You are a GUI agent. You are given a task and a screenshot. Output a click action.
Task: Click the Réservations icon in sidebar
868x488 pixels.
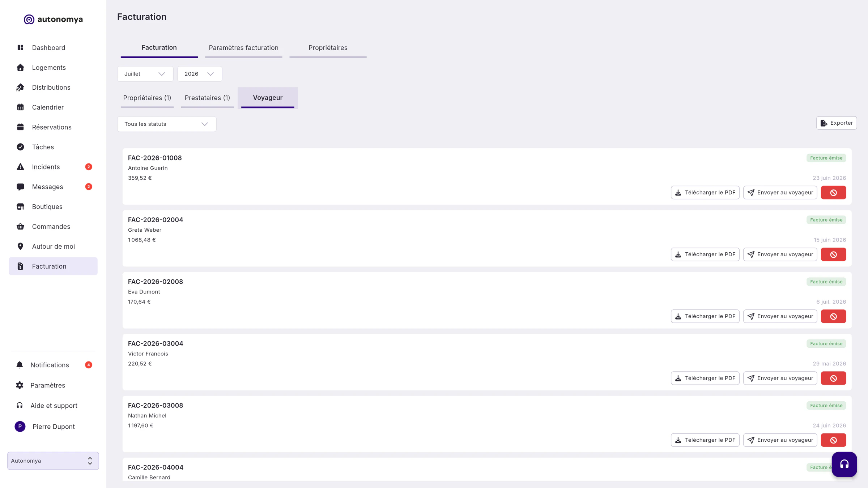point(20,127)
